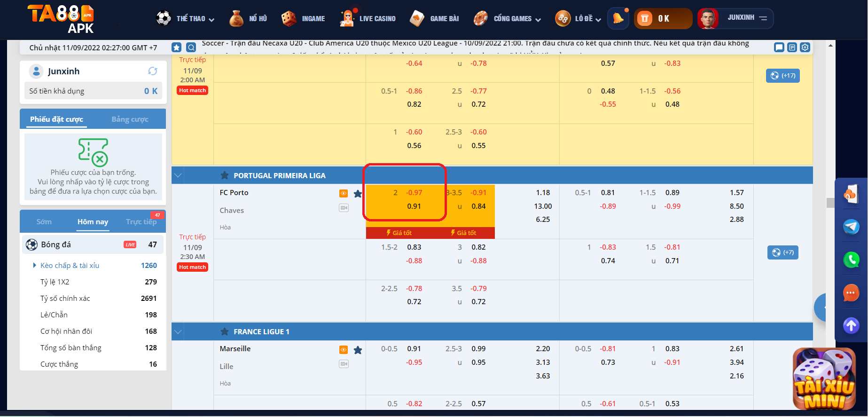Switch to the Bảng cược tab
The width and height of the screenshot is (868, 417).
click(130, 119)
